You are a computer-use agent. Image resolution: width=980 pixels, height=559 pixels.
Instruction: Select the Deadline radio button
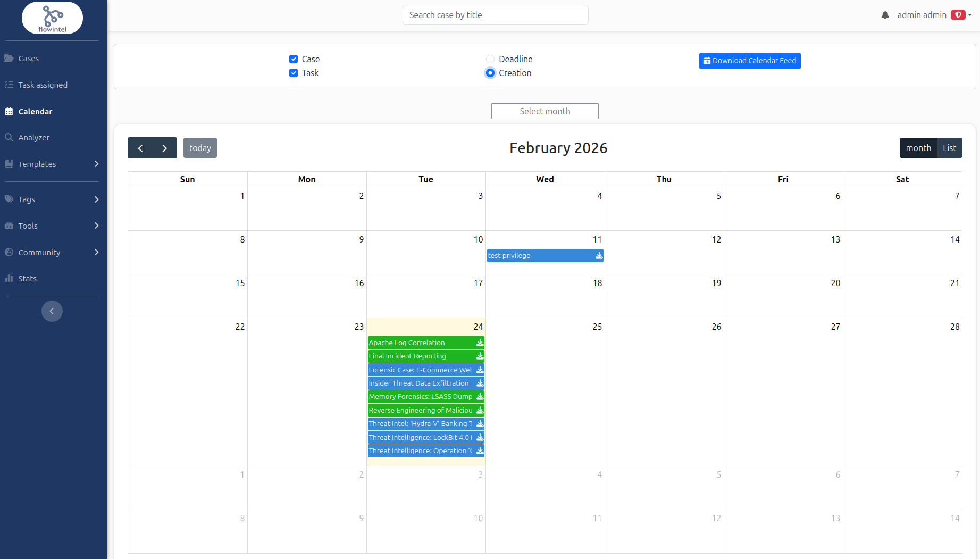490,59
